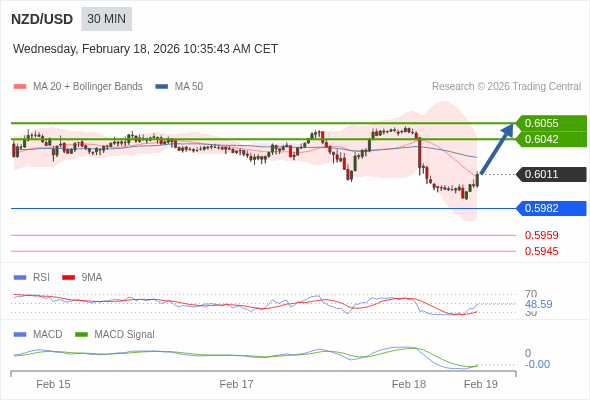Click the date and time line 'Wednesday, February 18, 2026'
Viewport: 590px width, 400px height.
click(145, 49)
